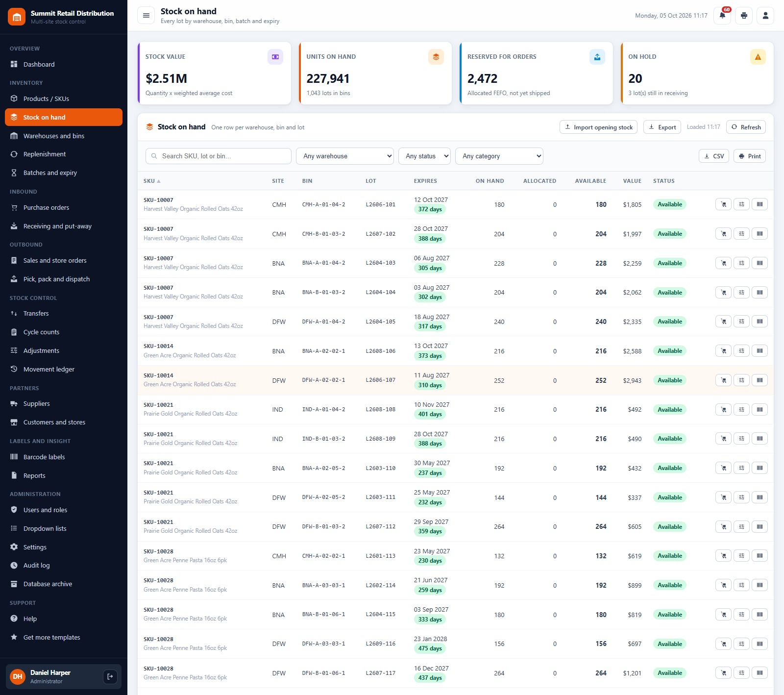Click the Export button
Viewport: 784px width, 695px height.
662,127
